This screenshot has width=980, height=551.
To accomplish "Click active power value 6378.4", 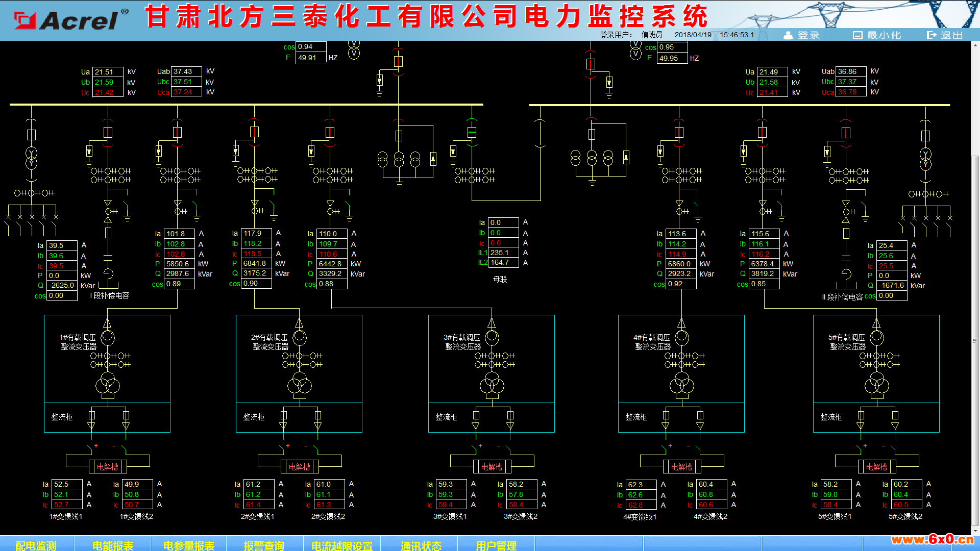I will tap(765, 264).
